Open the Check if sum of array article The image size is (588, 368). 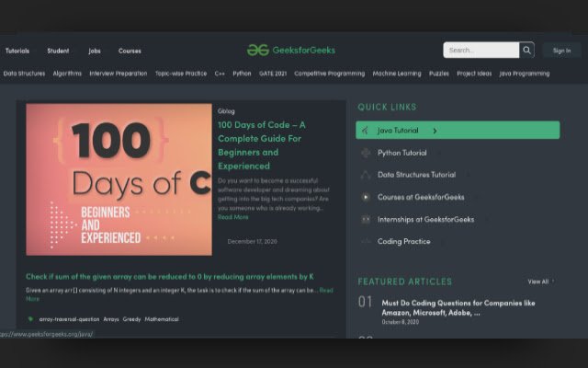[170, 277]
